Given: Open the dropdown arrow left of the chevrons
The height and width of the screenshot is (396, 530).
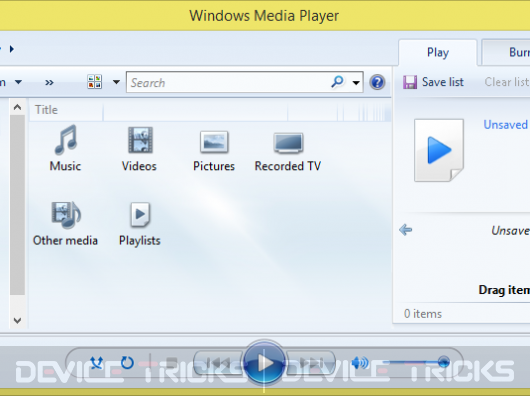Looking at the screenshot, I should coord(19,82).
